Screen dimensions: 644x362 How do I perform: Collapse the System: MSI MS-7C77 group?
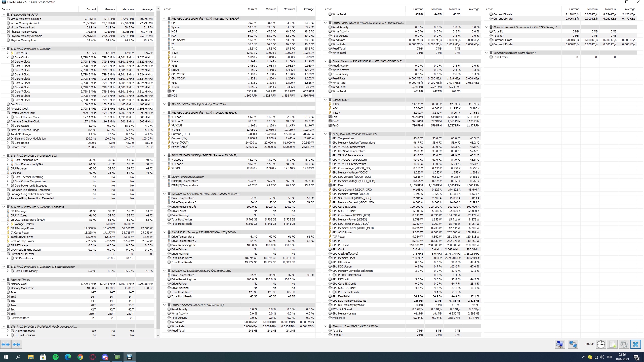4,15
